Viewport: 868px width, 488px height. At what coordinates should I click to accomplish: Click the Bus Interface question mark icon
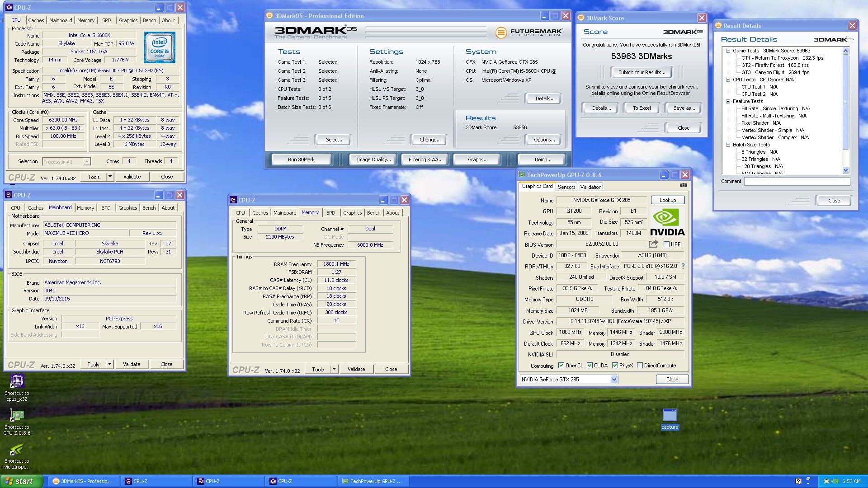point(683,266)
